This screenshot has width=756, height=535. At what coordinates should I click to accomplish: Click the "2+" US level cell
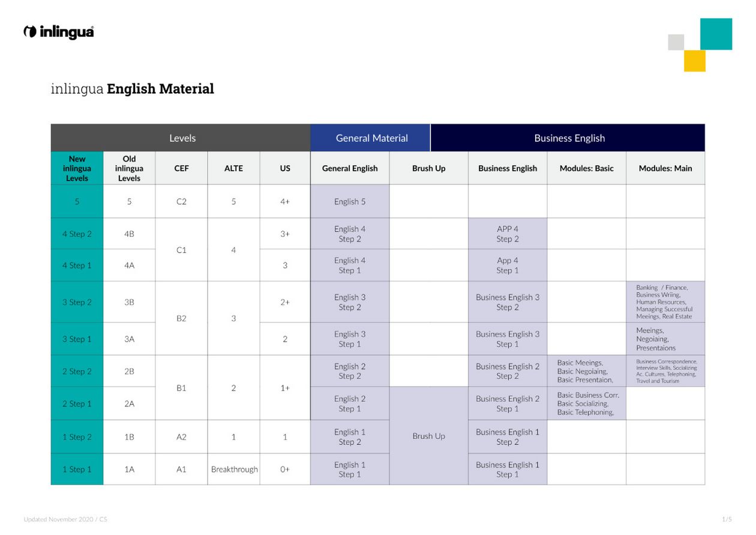(285, 303)
